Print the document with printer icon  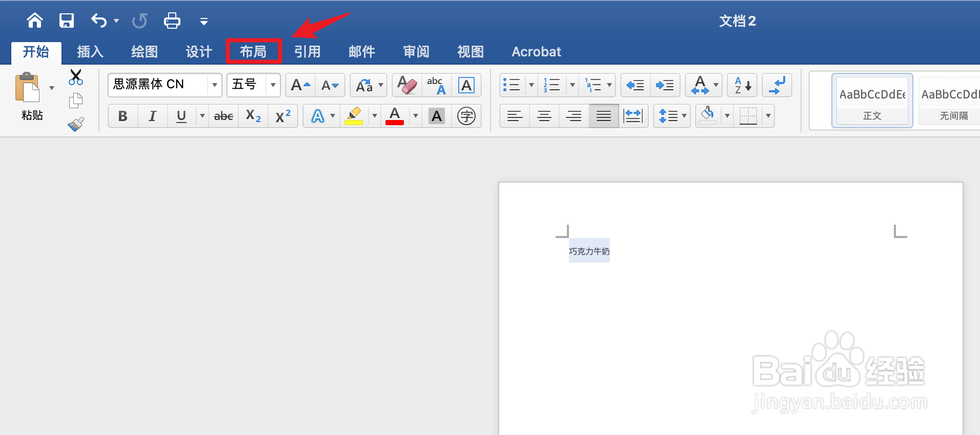[172, 21]
